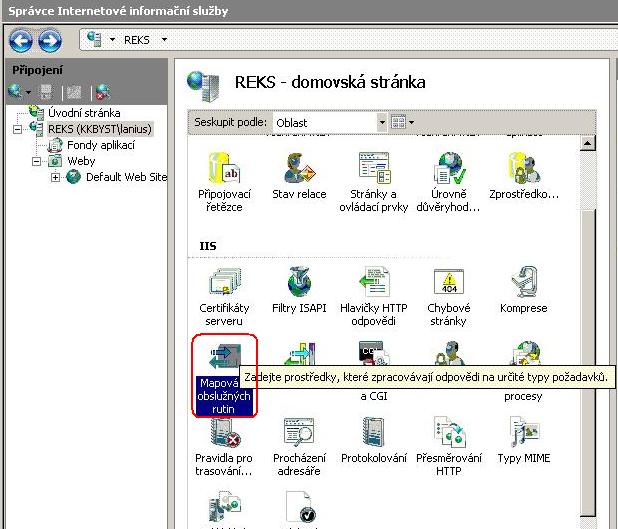Screen dimensions: 618x529
Task: Open Protokolování feature
Action: [x=374, y=441]
